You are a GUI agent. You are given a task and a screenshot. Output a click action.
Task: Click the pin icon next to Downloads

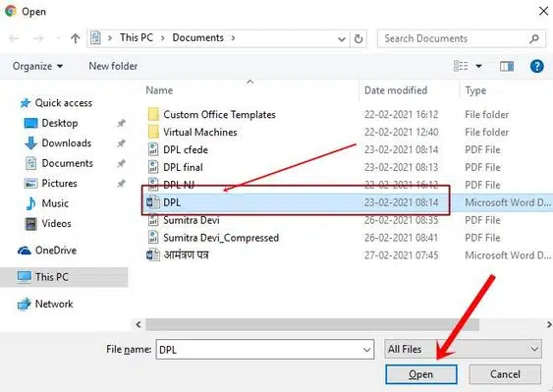click(122, 143)
